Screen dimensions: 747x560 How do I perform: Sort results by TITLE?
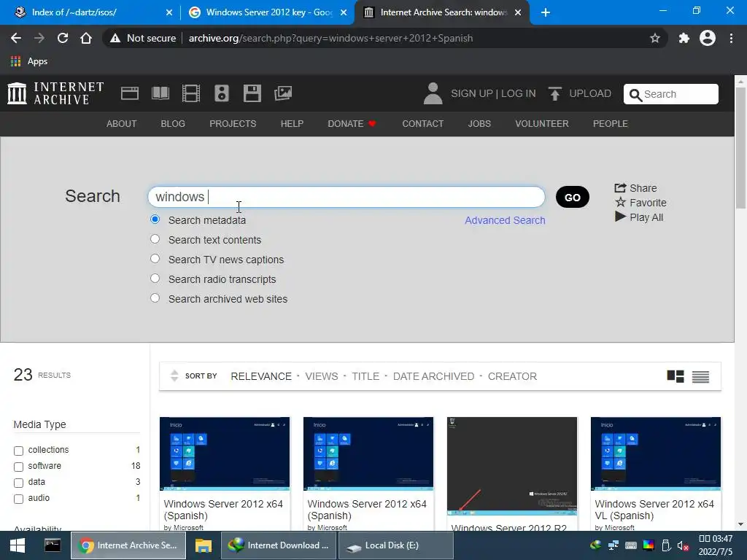click(x=365, y=376)
